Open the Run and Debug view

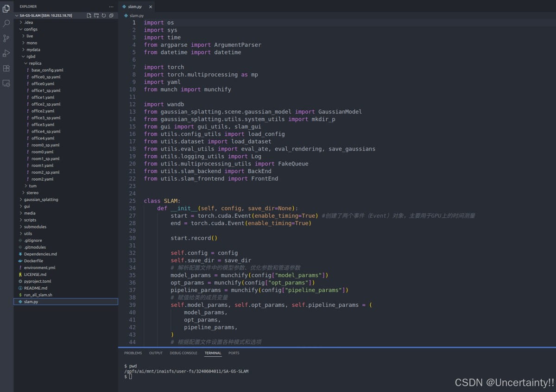6,53
